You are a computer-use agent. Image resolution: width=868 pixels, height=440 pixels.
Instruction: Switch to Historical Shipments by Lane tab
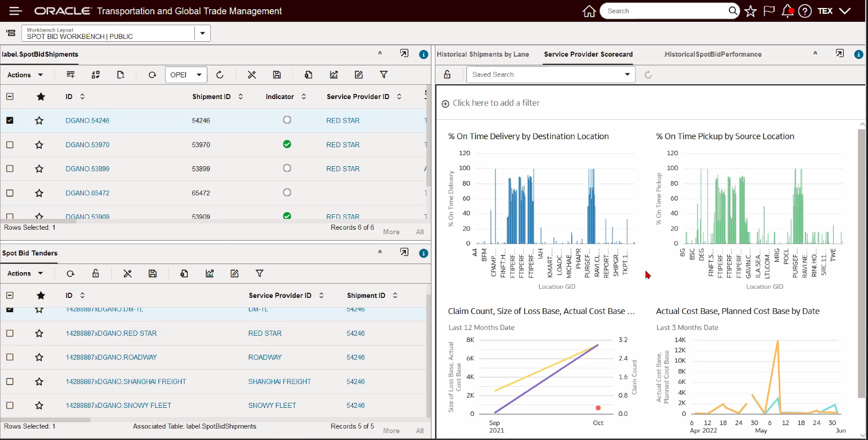coord(482,54)
